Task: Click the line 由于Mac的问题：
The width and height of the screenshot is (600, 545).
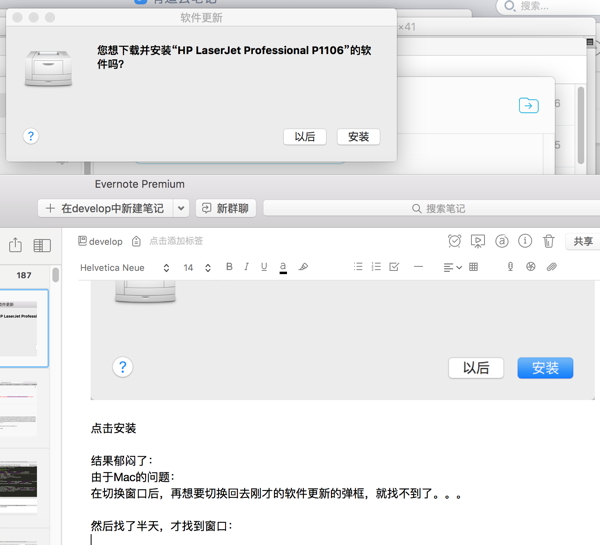Action: 133,477
